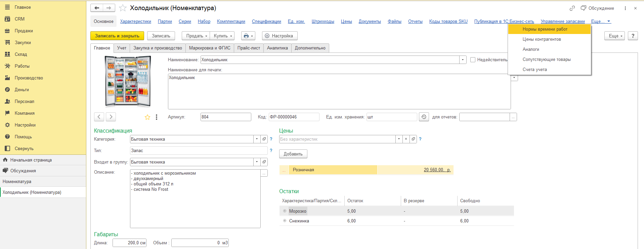The width and height of the screenshot is (644, 249).
Task: Open Помощь in the sidebar
Action: tap(23, 137)
